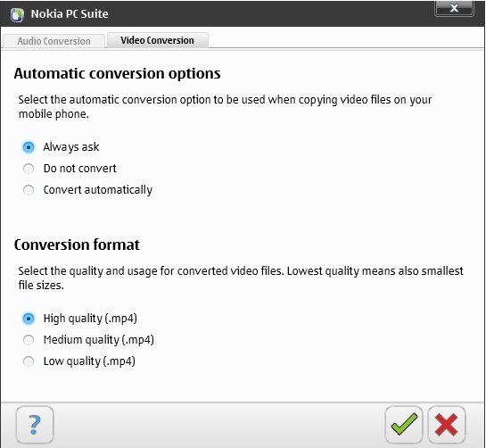The width and height of the screenshot is (486, 448).
Task: Choose the Do not convert option
Action: tap(29, 169)
